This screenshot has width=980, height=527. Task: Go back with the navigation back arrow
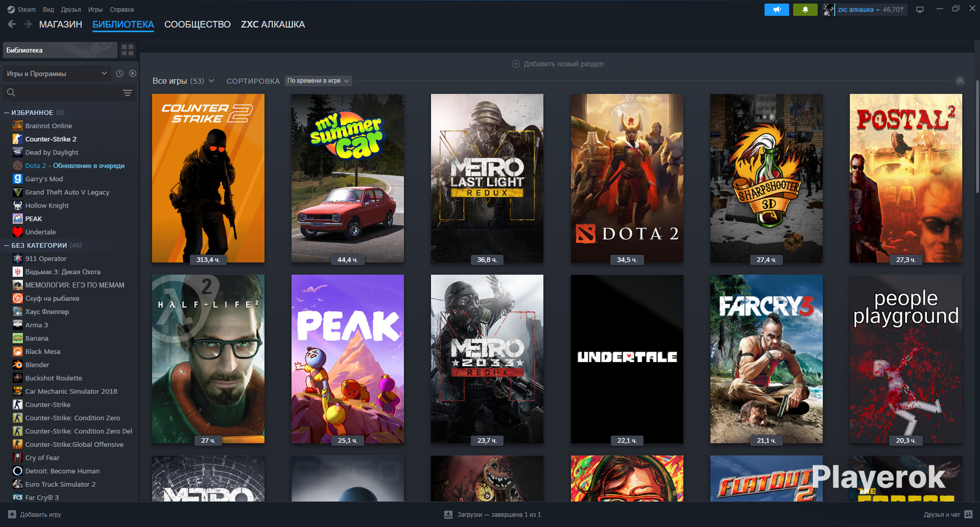(12, 24)
